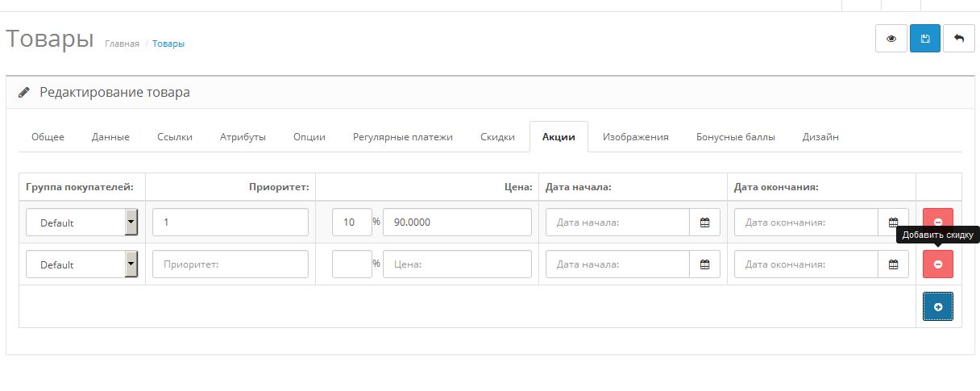980x391 pixels.
Task: Focus the empty Приоритет field in second row
Action: pyautogui.click(x=230, y=264)
